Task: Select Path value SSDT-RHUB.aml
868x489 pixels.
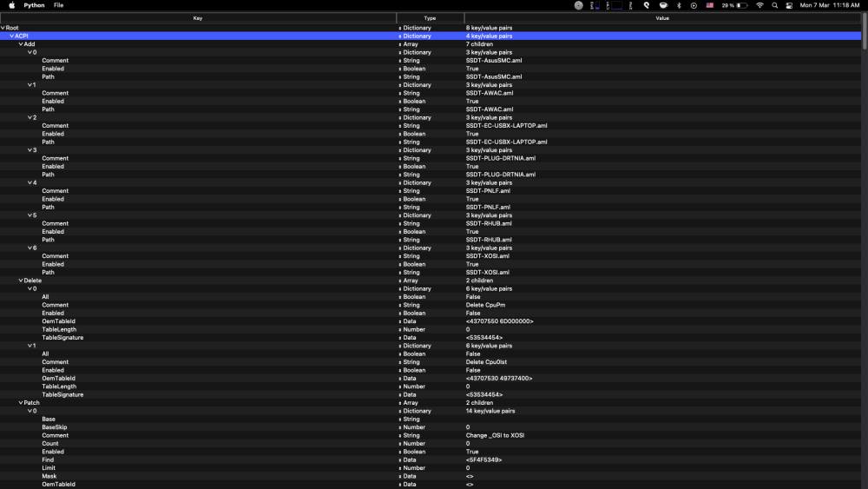Action: coord(489,240)
